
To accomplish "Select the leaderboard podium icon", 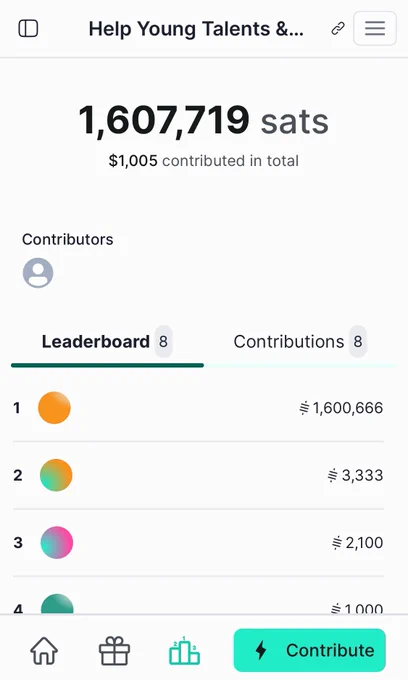I will coord(184,651).
